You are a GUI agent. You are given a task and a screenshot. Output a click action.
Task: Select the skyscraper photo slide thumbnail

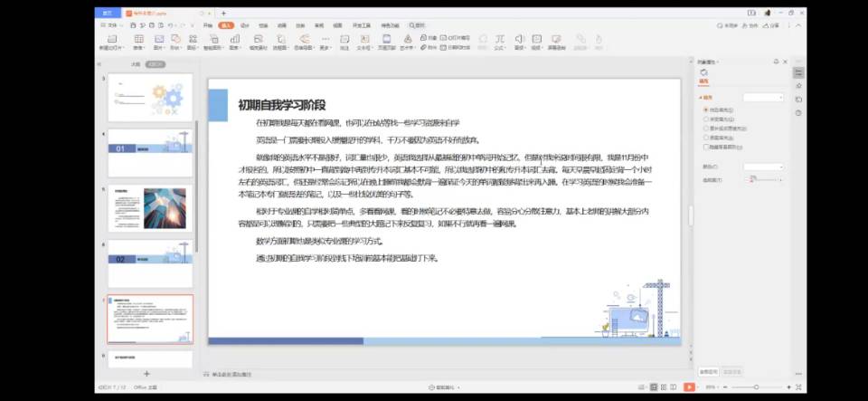149,207
